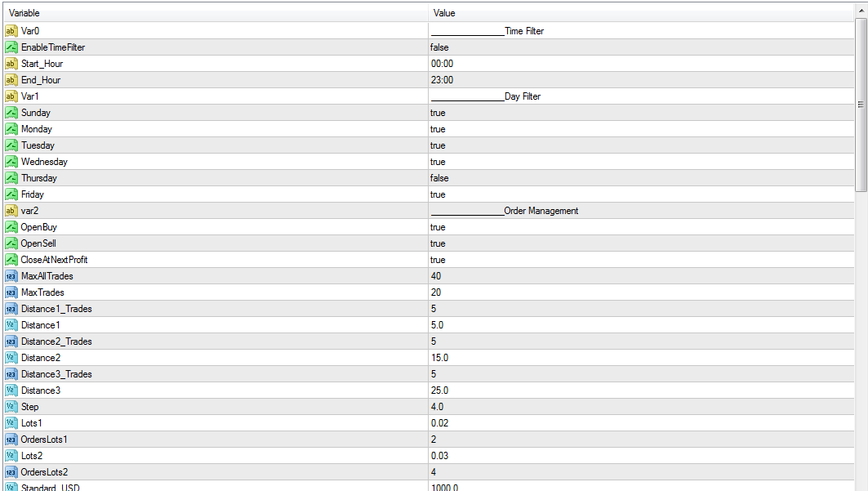Select the boolean icon next to EnableTimeFilter
The height and width of the screenshot is (491, 868).
(11, 47)
